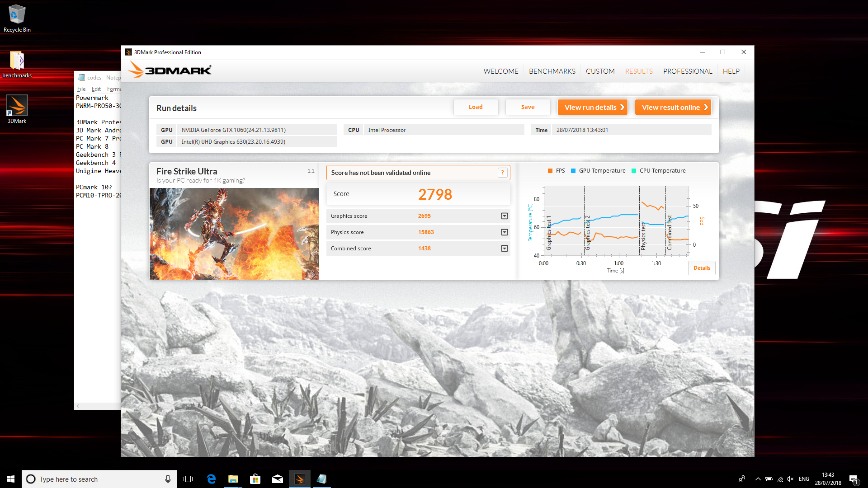
Task: Click the 3DMark taskbar icon
Action: pyautogui.click(x=299, y=479)
